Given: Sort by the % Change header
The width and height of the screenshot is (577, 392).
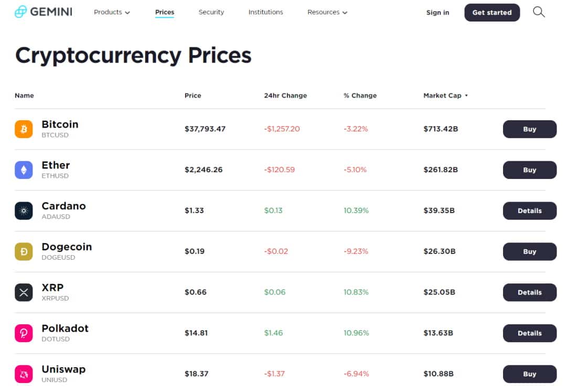Looking at the screenshot, I should click(360, 96).
